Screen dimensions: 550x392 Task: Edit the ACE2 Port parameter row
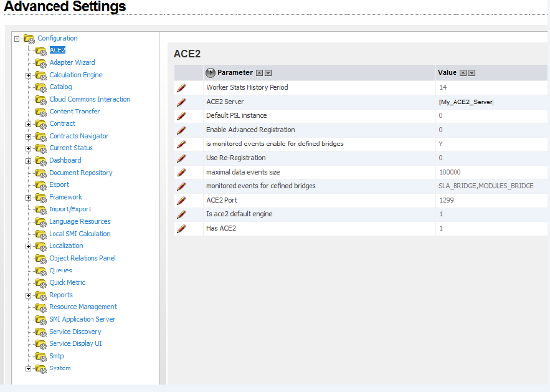(181, 201)
